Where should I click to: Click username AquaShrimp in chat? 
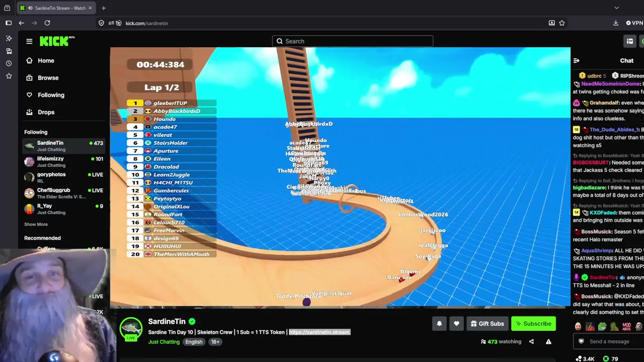(597, 251)
